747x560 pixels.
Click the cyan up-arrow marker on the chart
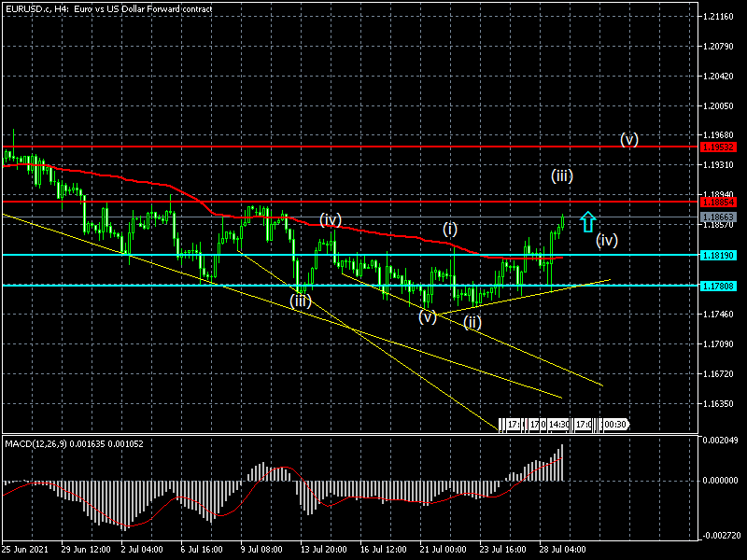pos(587,222)
